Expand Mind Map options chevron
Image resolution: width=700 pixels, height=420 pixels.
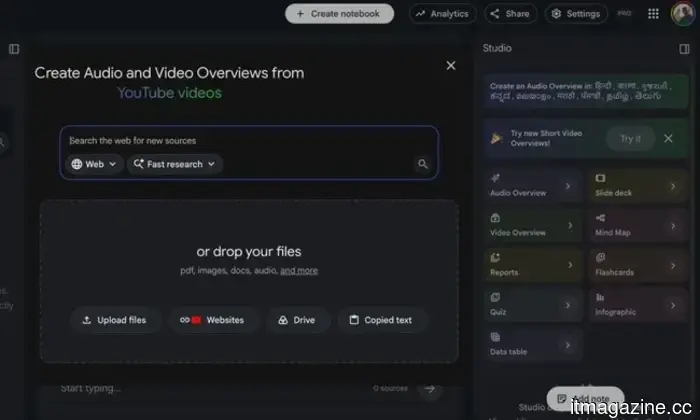tap(673, 226)
